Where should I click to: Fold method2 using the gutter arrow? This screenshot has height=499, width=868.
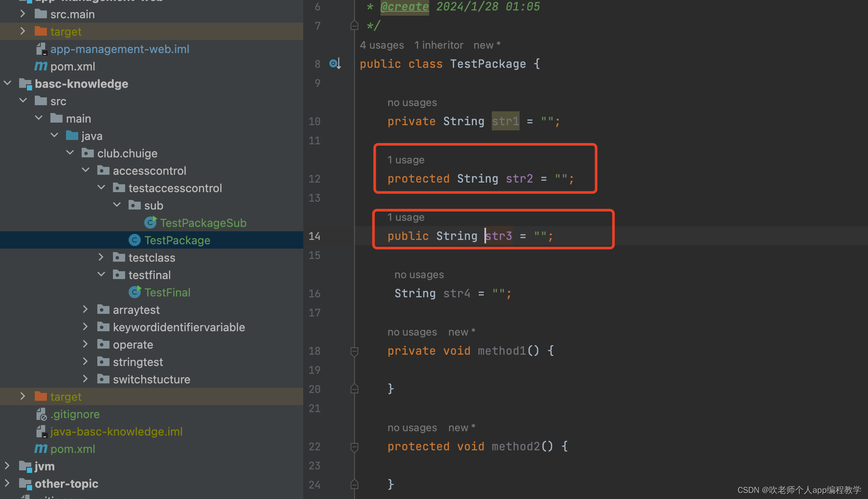(354, 446)
